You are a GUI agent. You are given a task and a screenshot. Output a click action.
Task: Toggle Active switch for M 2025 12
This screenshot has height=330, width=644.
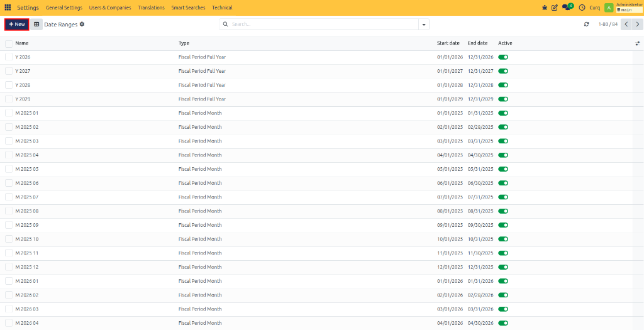point(503,267)
